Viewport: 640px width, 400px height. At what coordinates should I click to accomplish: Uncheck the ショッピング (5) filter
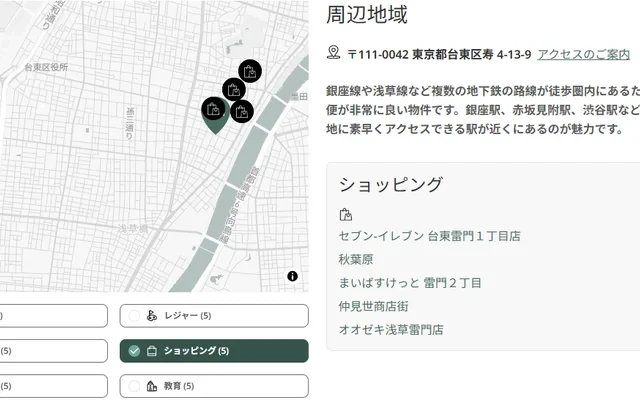tap(213, 351)
